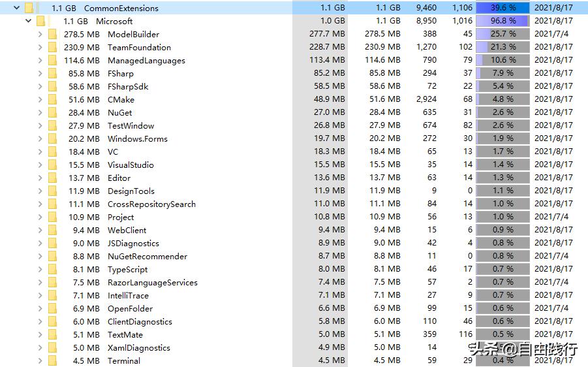Click the FSharp folder icon
This screenshot has width=588, height=367.
tap(52, 74)
